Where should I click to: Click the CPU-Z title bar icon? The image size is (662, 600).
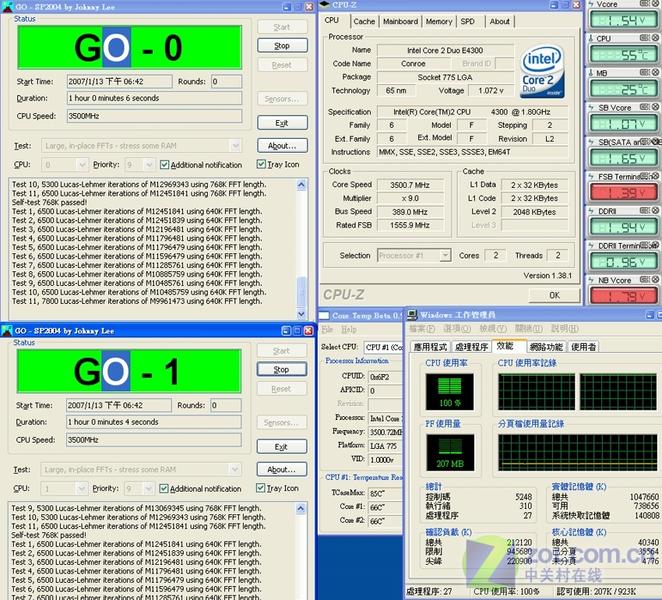(x=325, y=5)
